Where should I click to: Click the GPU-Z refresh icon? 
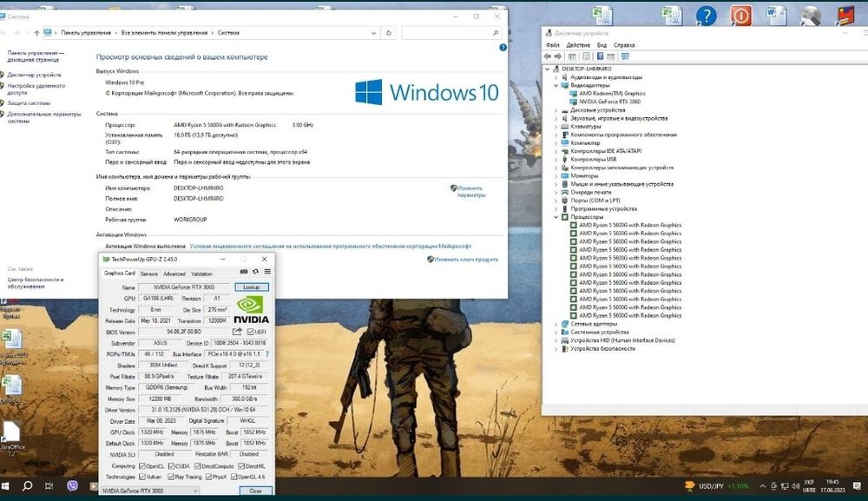pyautogui.click(x=255, y=272)
